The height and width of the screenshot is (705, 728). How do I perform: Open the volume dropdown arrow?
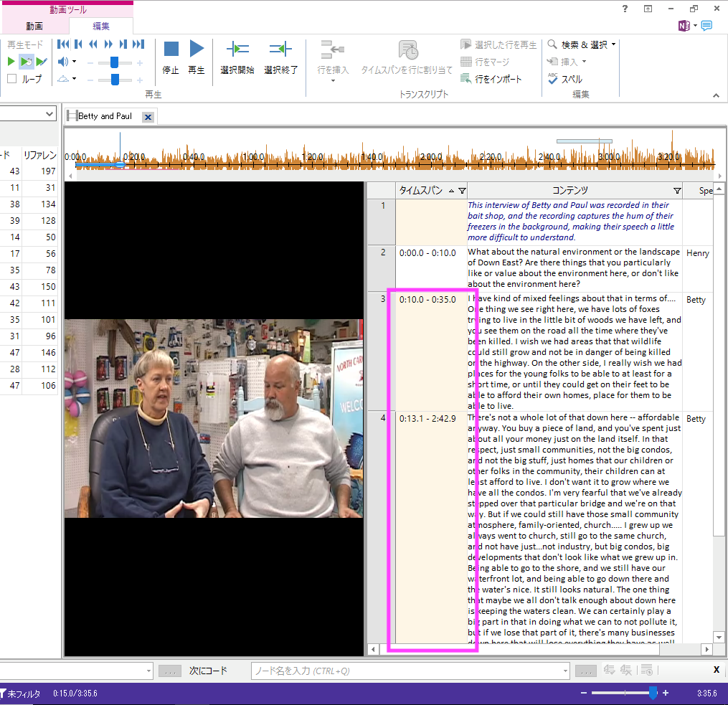74,62
